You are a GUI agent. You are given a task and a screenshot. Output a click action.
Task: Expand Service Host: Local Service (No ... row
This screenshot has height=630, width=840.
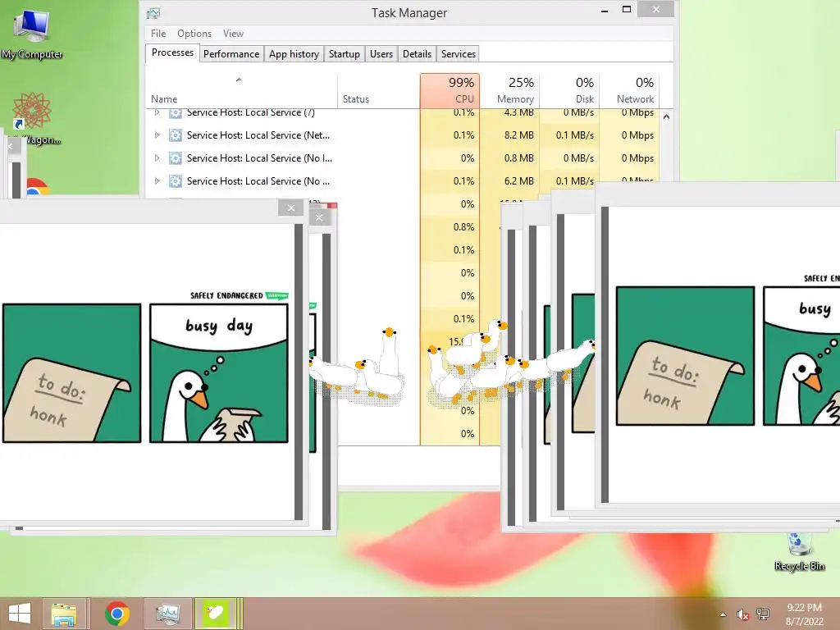click(x=157, y=181)
